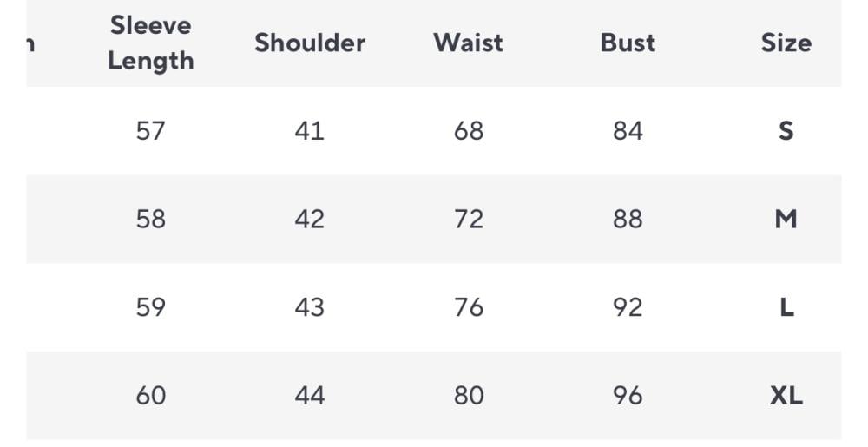The image size is (868, 447).
Task: Select the size L row label
Action: coord(786,307)
